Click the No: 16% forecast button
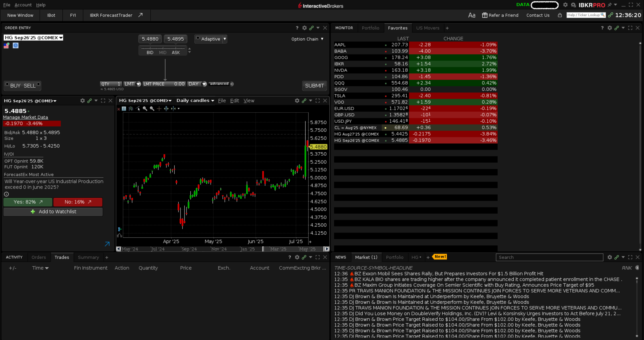This screenshot has height=340, width=644. coord(78,202)
